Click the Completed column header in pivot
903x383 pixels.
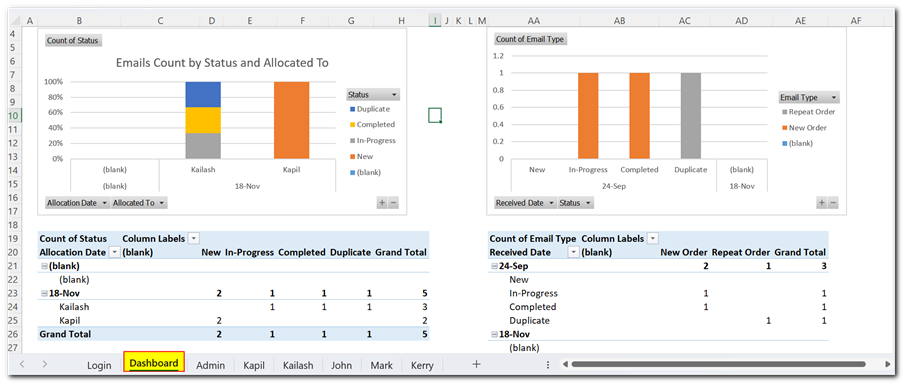click(302, 252)
